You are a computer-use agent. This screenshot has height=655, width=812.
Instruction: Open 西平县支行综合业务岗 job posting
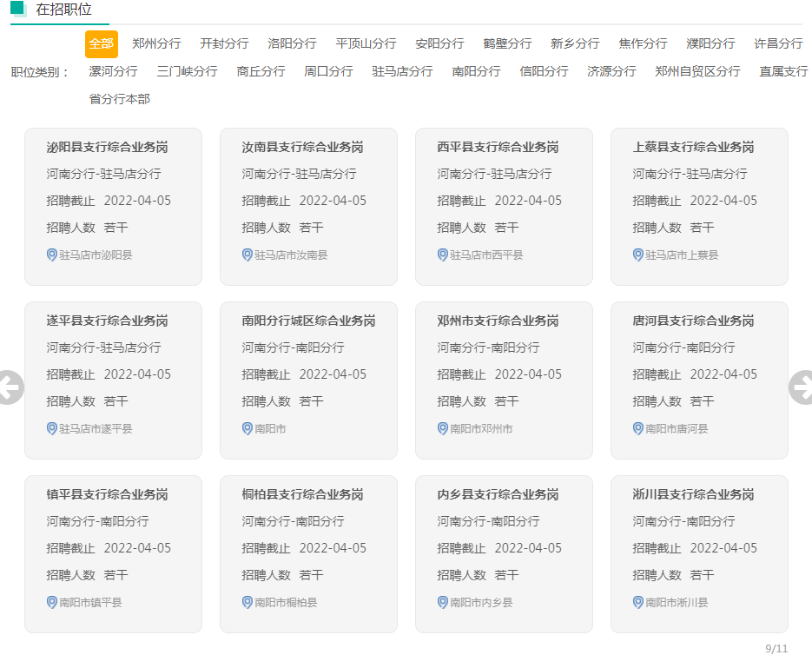tap(498, 147)
